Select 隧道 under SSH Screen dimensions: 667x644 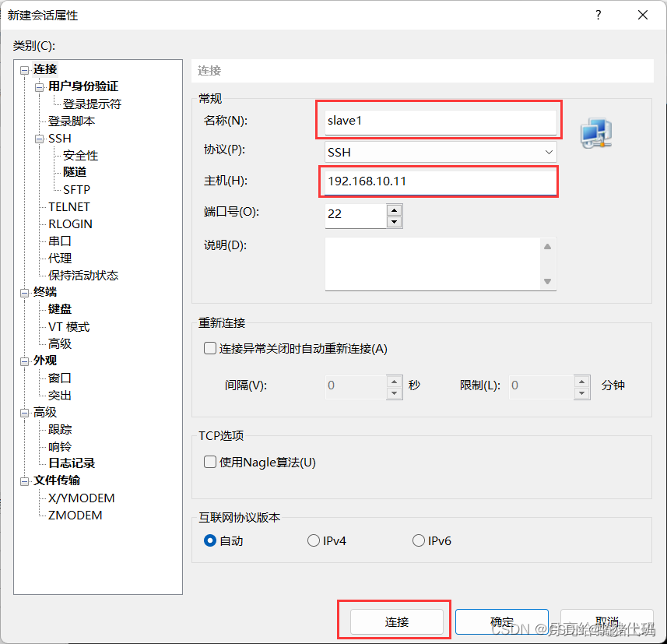coord(75,172)
